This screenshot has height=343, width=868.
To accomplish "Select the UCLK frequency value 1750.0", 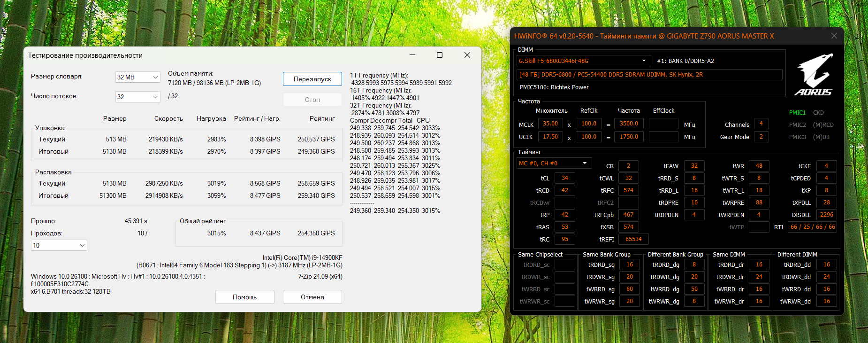I will 629,137.
